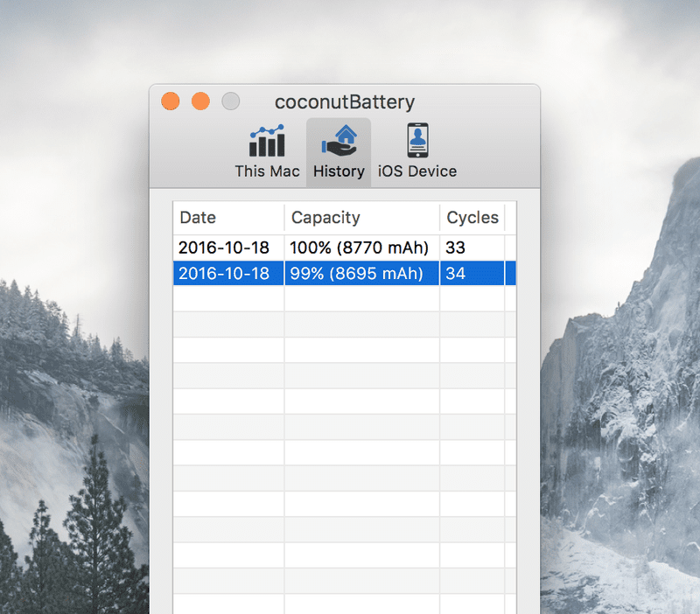Click the History hand-and-house icon
700x614 pixels.
click(339, 140)
